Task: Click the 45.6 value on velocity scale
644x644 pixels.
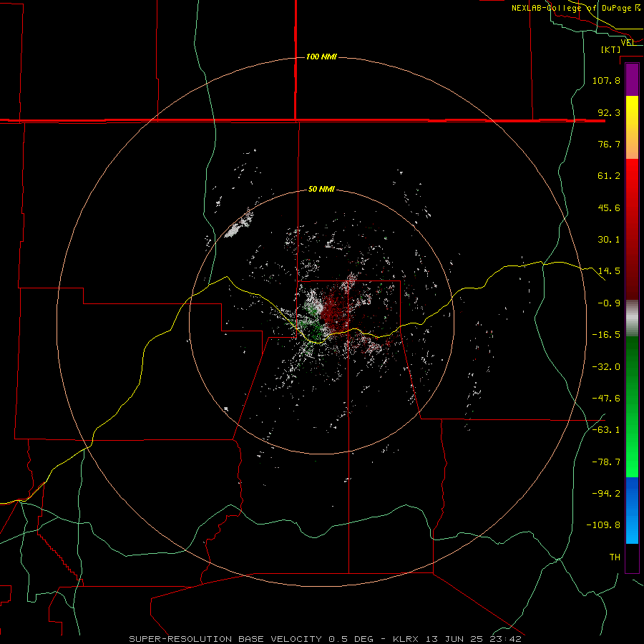Action: 609,208
